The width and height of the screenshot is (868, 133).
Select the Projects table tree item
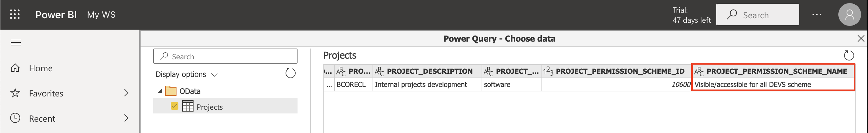tap(209, 107)
